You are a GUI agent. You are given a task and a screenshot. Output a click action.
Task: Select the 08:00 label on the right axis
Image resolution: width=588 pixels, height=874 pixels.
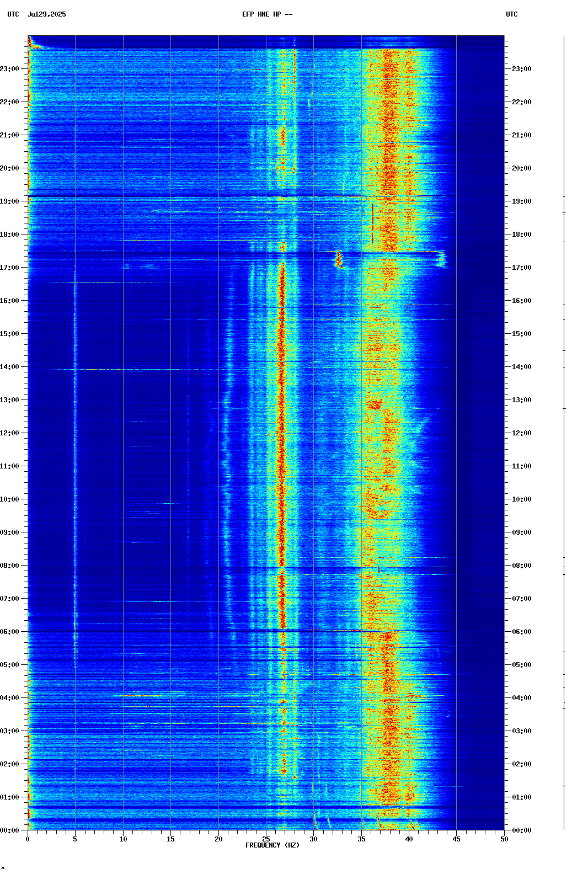[x=522, y=566]
